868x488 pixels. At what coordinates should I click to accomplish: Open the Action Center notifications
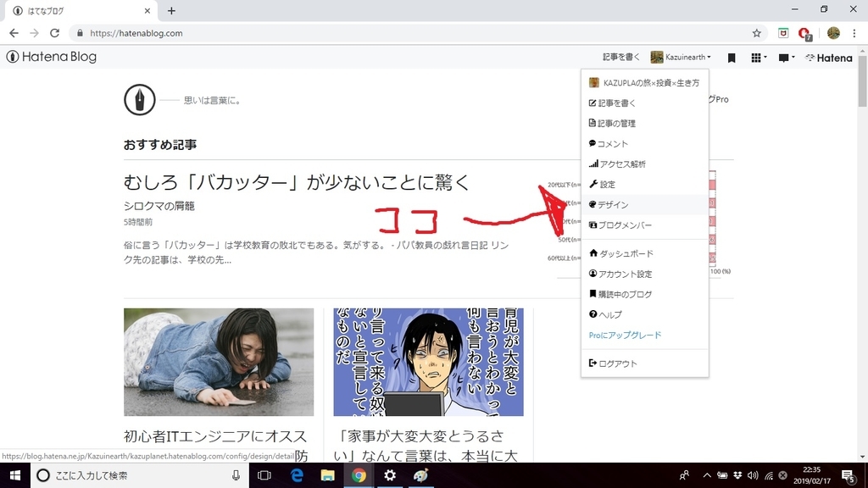pyautogui.click(x=849, y=476)
